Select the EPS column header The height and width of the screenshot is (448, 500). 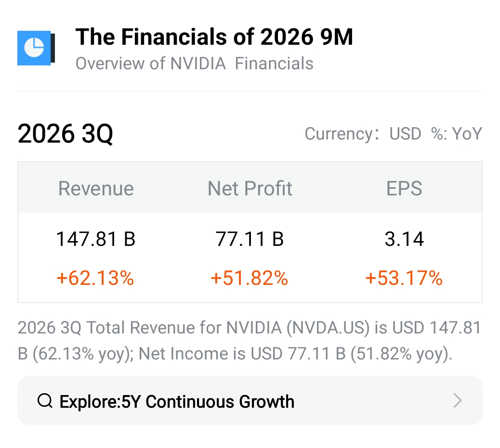tap(404, 188)
